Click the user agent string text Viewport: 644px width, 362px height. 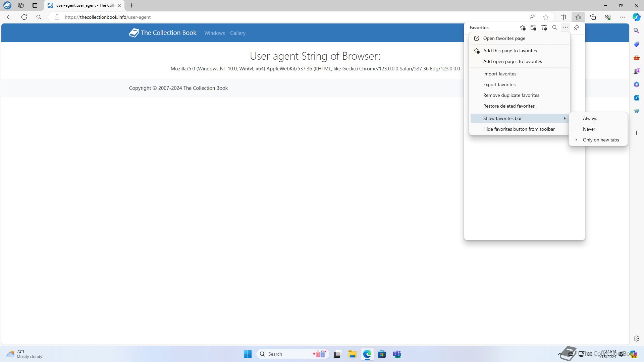[315, 69]
